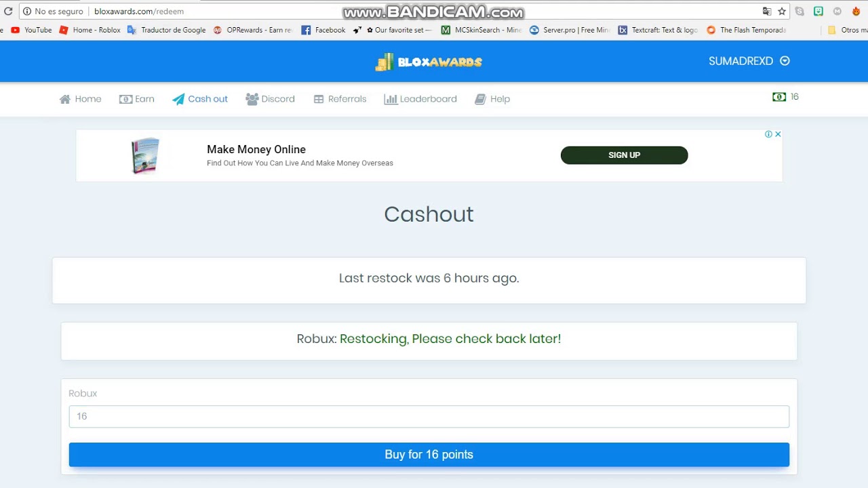Open the Home - Roblox bookmark
Screen dimensions: 868x488
(x=90, y=30)
